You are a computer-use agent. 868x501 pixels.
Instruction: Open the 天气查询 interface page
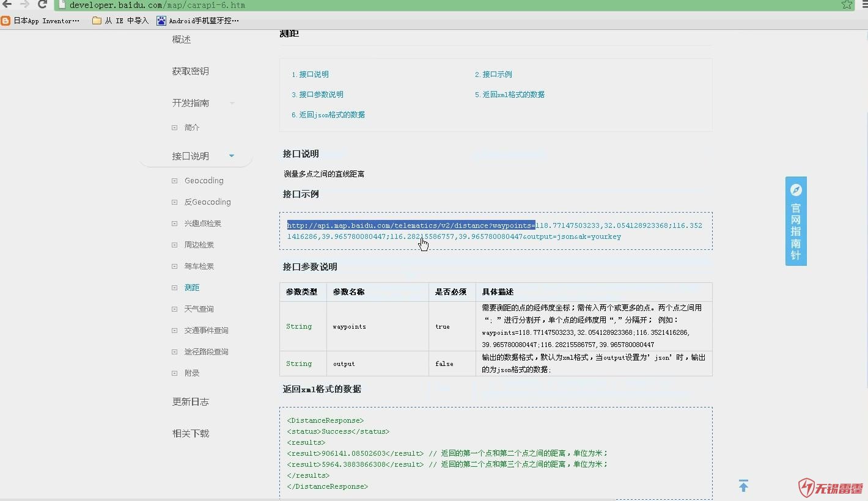click(199, 309)
